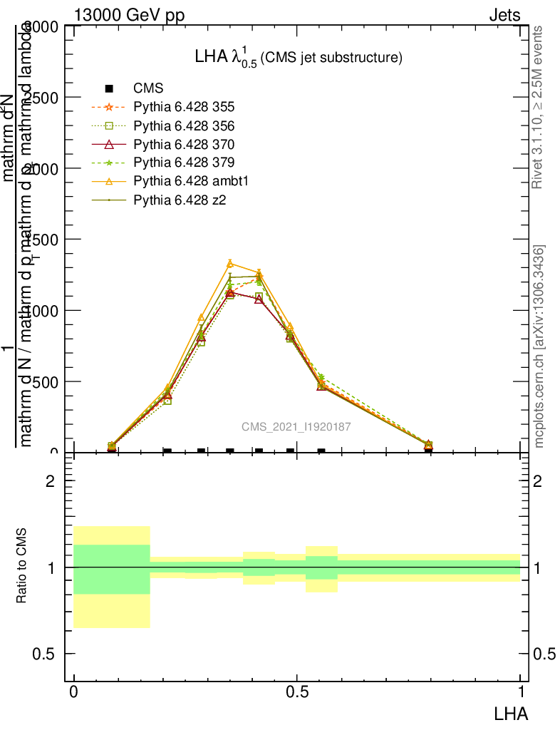Select the legend label 'Pythia 6.428 ambt1'
This screenshot has width=560, height=730.
point(191,181)
